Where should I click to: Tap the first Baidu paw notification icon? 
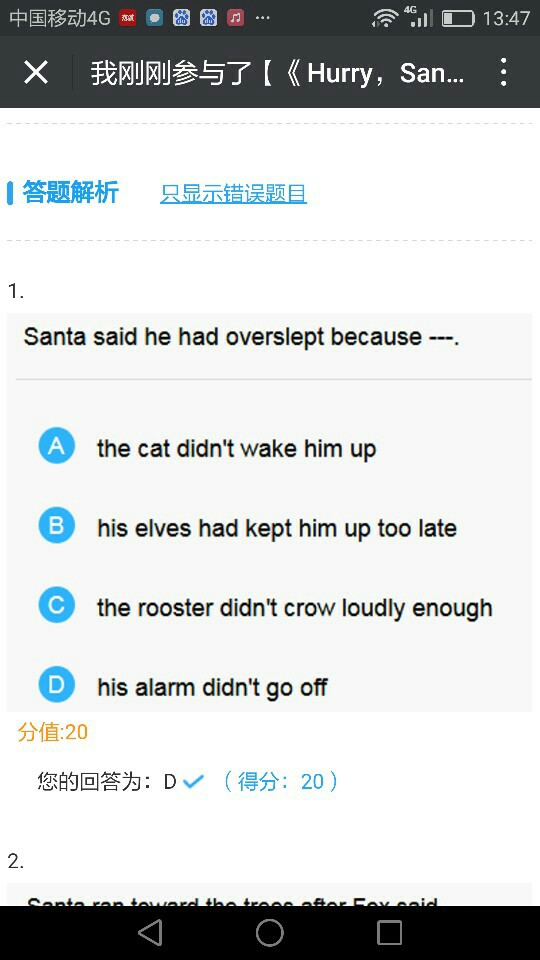(x=181, y=18)
